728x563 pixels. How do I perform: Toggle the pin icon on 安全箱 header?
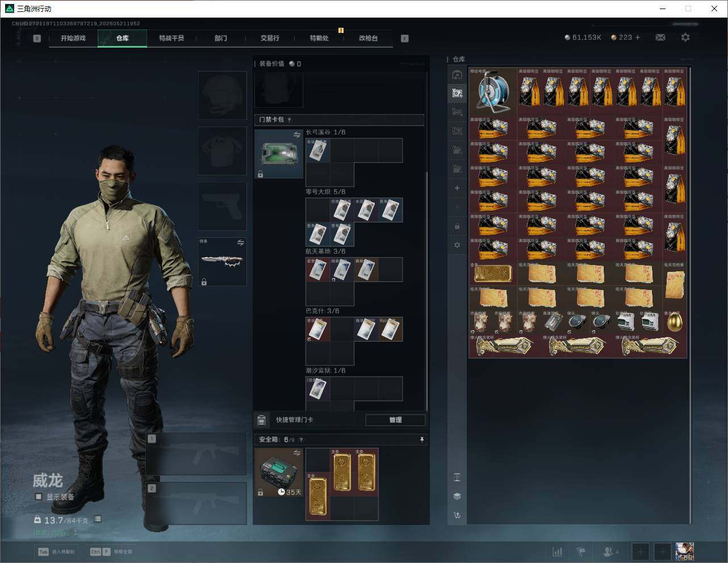(x=421, y=440)
